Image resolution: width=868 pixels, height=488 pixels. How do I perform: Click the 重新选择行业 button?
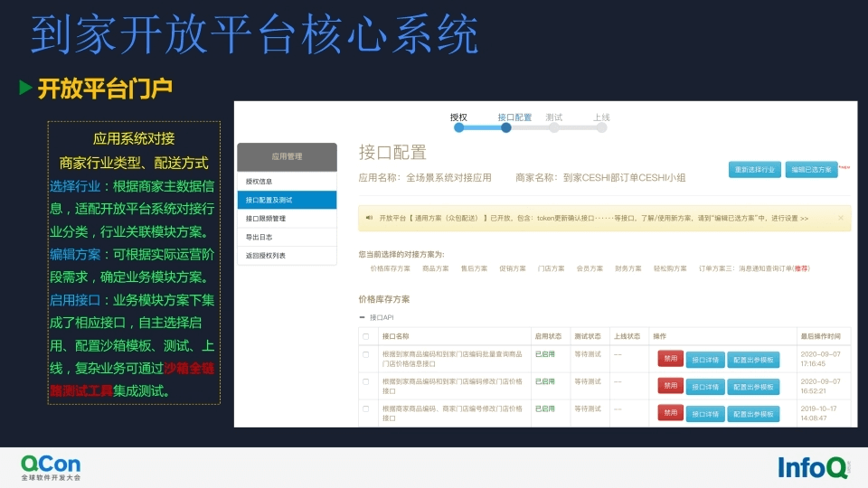click(754, 169)
